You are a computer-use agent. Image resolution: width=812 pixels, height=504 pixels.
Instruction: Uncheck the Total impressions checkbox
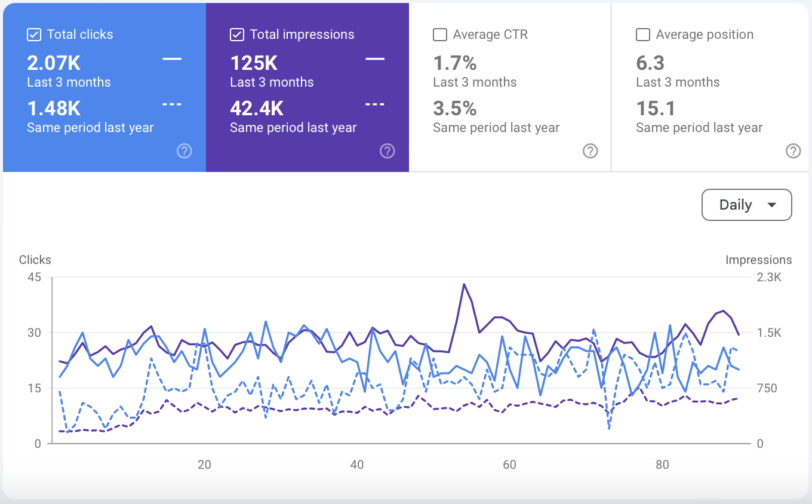(237, 35)
